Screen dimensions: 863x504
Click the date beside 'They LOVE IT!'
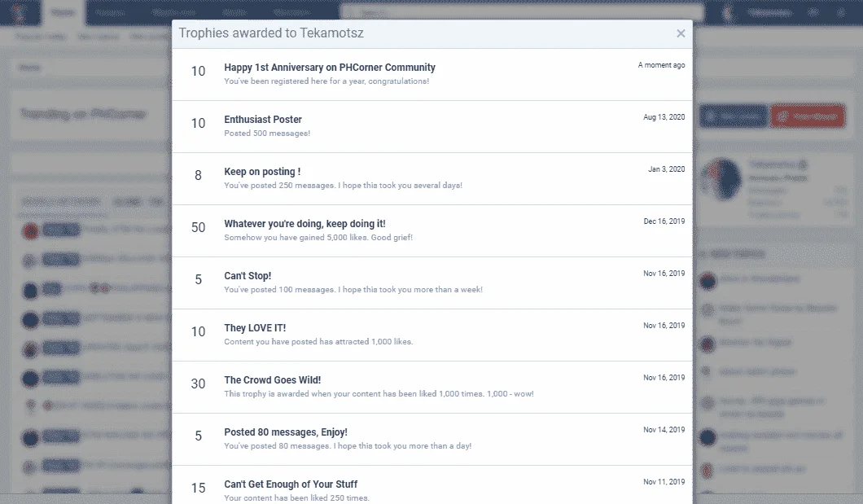point(664,326)
